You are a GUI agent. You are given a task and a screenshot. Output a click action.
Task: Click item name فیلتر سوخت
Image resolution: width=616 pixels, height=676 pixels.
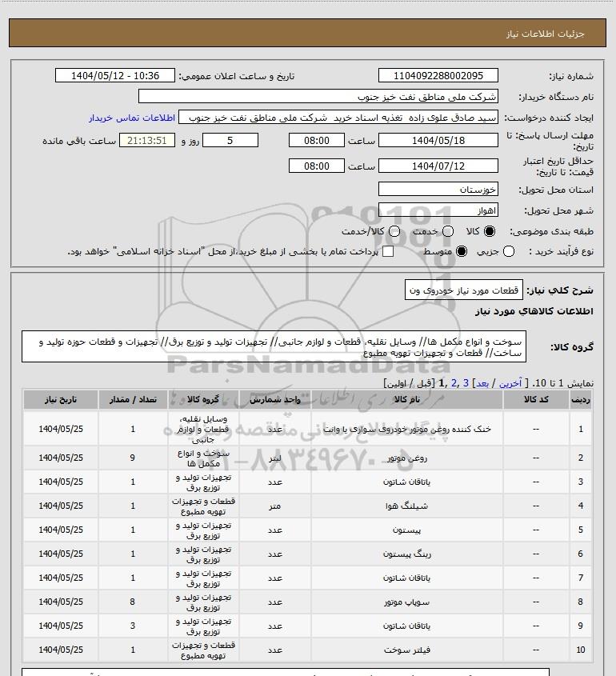point(407,650)
